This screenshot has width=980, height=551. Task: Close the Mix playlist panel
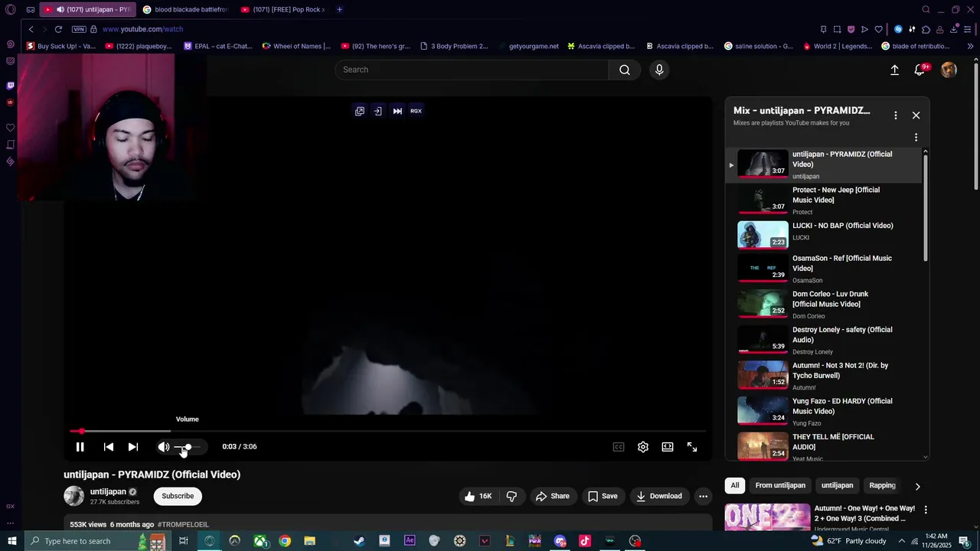(x=916, y=116)
